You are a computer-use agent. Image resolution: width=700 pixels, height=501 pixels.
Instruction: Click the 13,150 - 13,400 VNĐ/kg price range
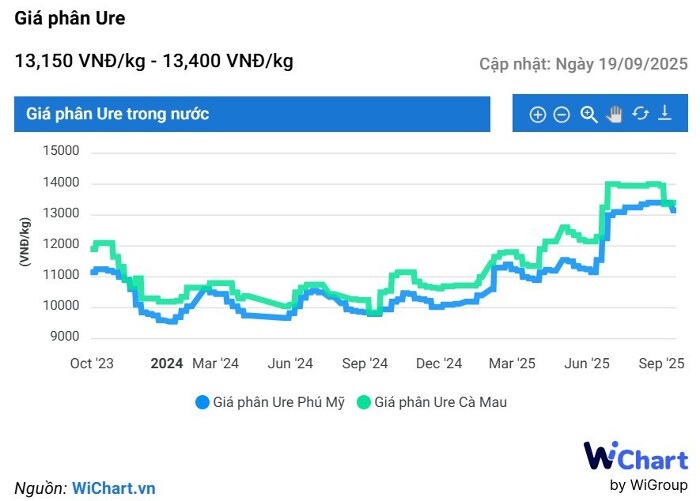pyautogui.click(x=154, y=61)
